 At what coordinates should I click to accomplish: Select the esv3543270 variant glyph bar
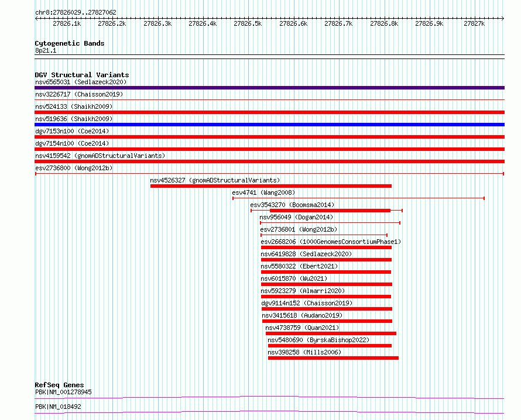click(327, 211)
